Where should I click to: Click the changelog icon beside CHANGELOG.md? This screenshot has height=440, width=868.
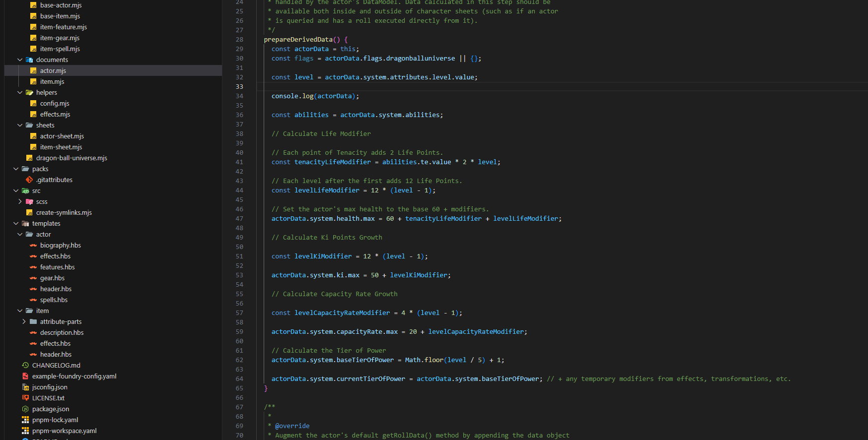coord(25,365)
